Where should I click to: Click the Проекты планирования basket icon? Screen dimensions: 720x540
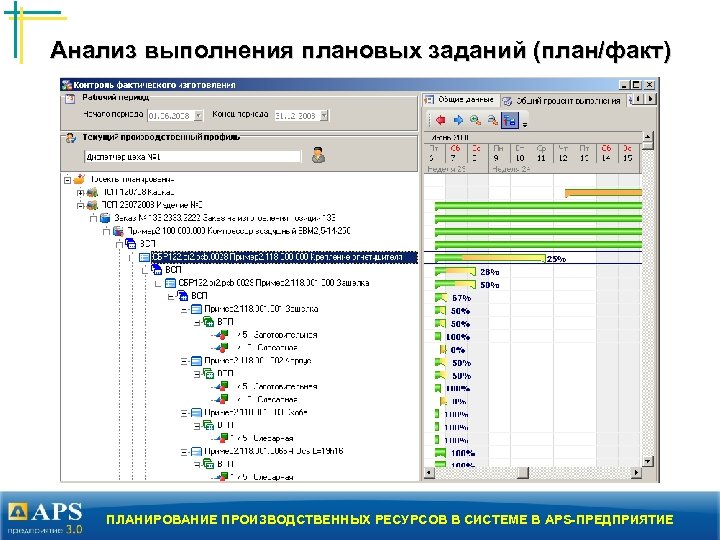tap(79, 179)
